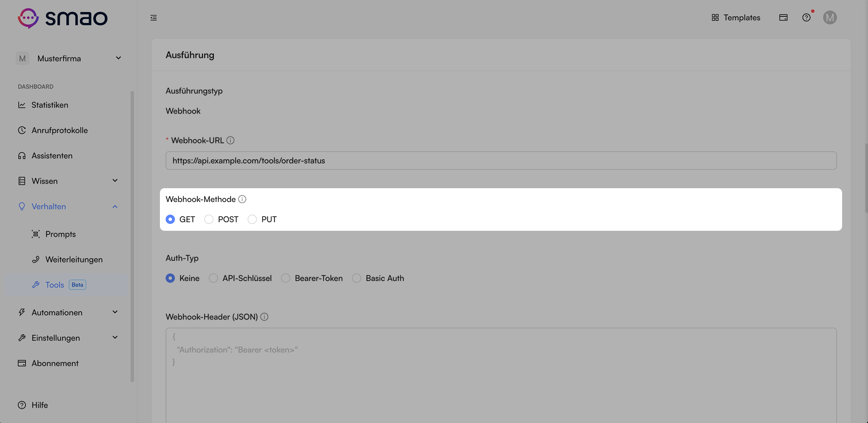Click the sidebar vertical scrollbar

click(132, 236)
